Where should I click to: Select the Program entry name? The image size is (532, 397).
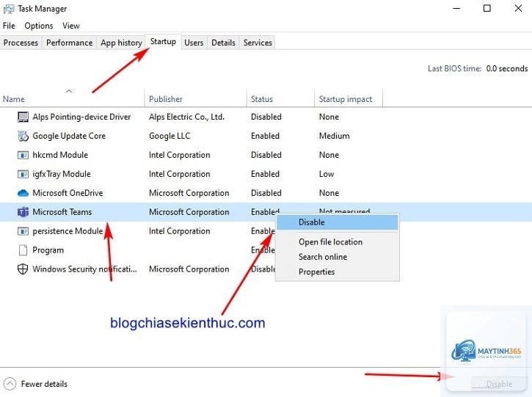click(48, 250)
